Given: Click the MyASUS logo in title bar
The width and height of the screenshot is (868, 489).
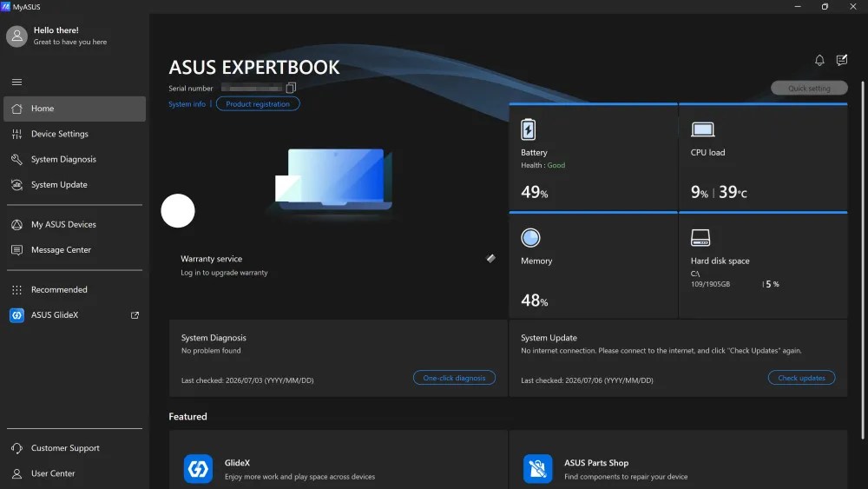Looking at the screenshot, I should coord(5,7).
